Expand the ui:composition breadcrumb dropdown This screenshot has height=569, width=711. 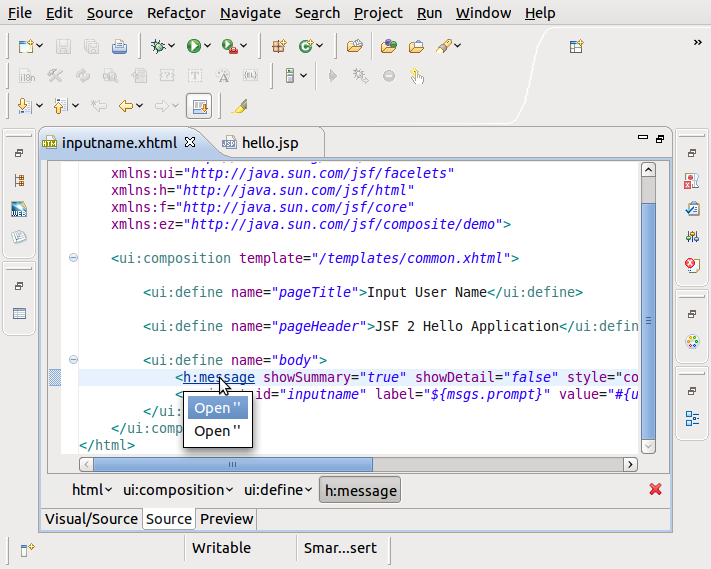pyautogui.click(x=230, y=490)
